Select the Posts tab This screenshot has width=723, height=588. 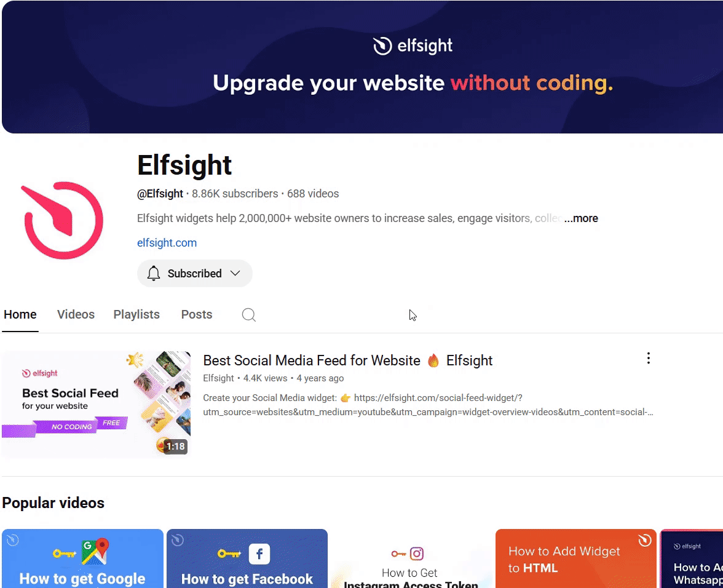point(197,314)
